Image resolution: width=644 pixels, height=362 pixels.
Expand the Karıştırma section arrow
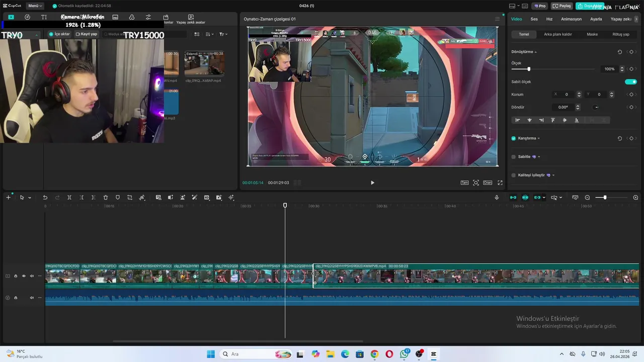tap(539, 138)
